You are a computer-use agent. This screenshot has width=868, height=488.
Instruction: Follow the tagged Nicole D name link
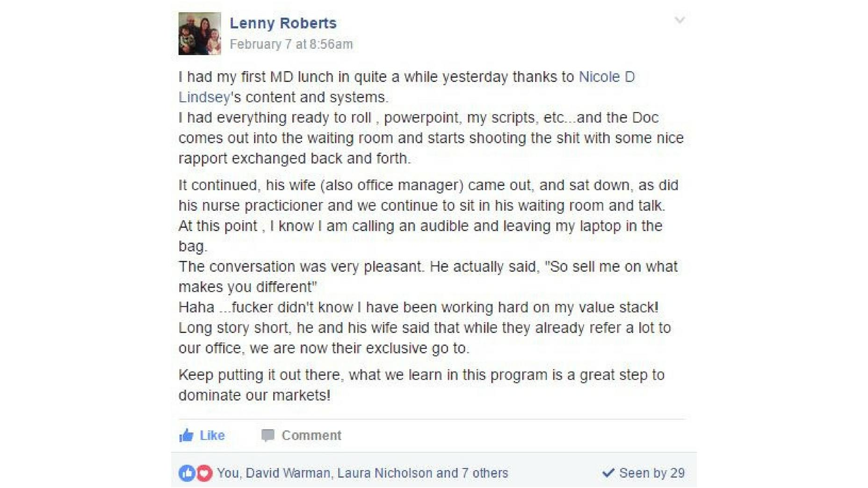[607, 77]
